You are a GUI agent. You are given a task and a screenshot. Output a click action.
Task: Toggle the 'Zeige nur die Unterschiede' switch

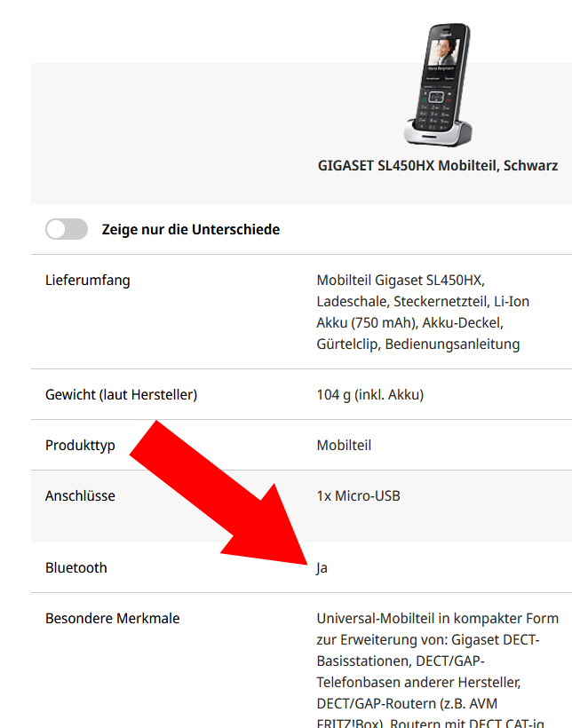point(67,229)
